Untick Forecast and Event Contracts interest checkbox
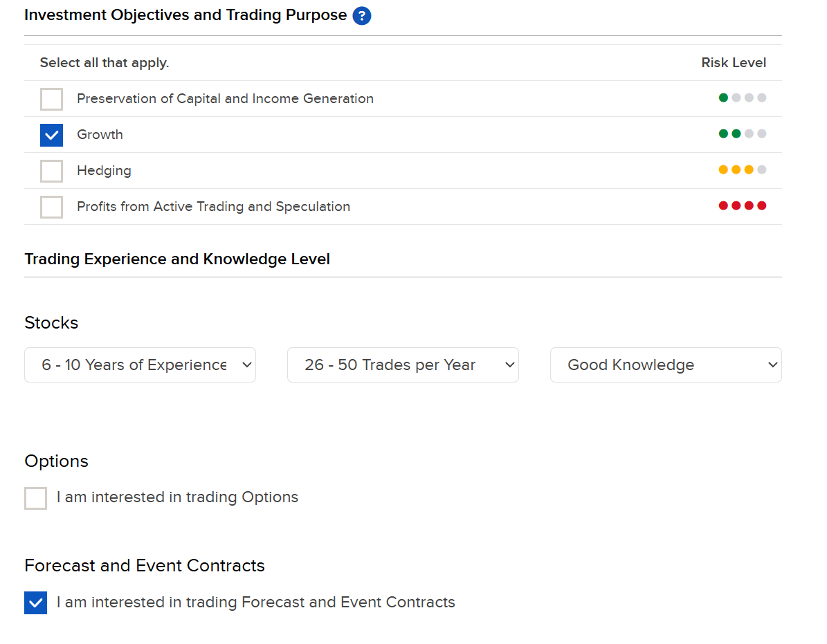The width and height of the screenshot is (827, 644). tap(36, 602)
